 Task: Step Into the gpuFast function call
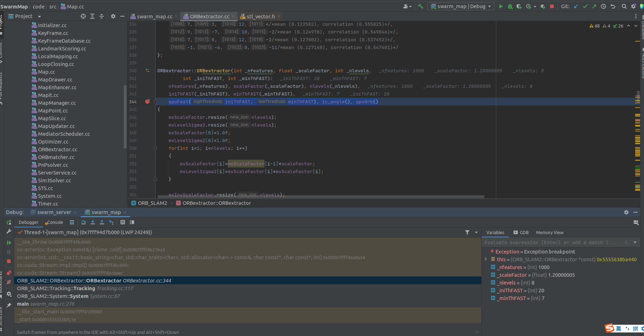(x=93, y=222)
